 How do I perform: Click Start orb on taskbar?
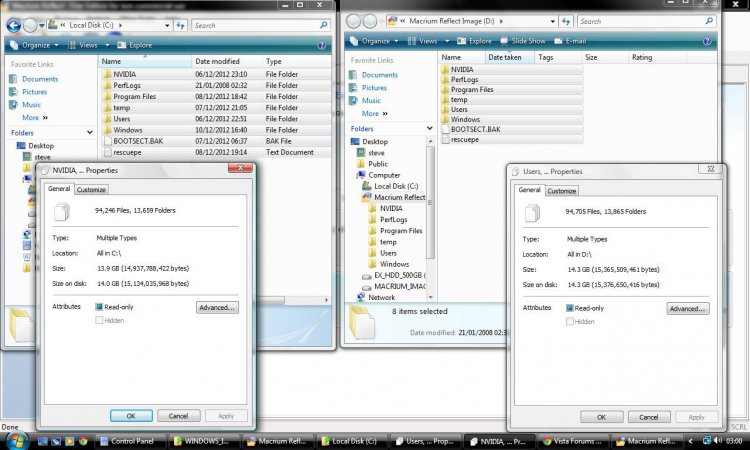pos(17,440)
